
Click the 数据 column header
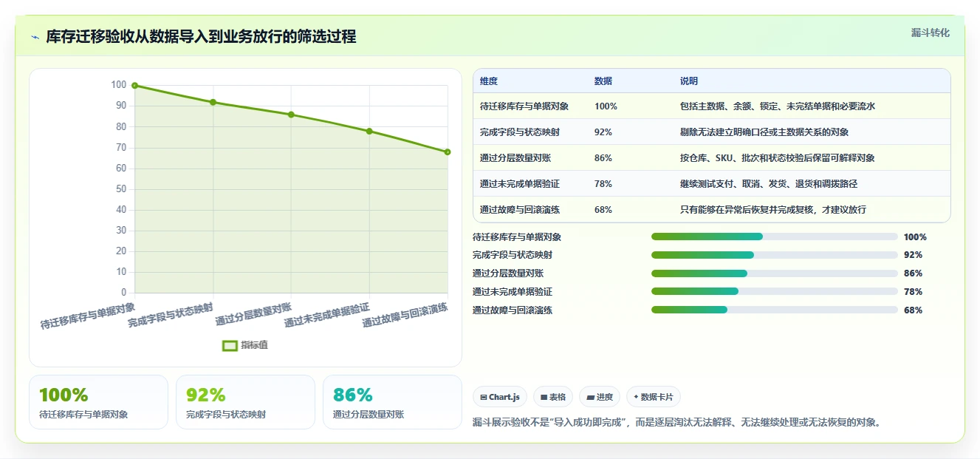[603, 81]
